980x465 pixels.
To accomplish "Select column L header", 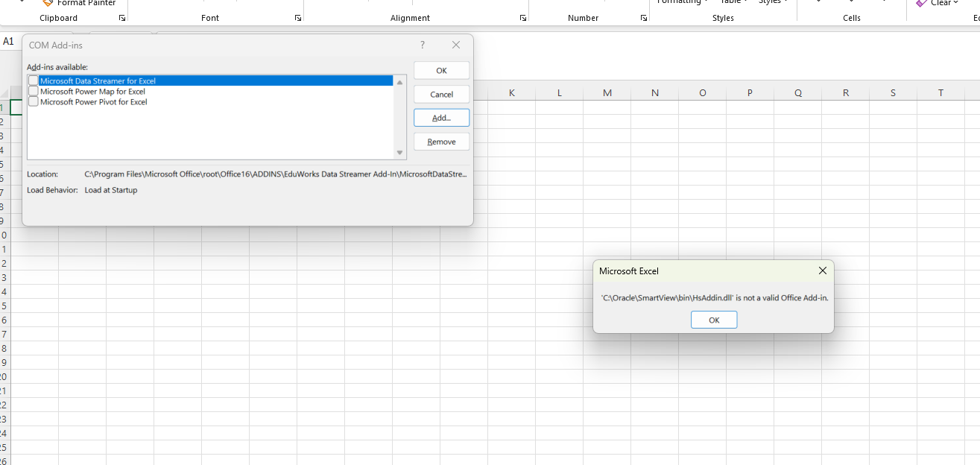I will (560, 92).
